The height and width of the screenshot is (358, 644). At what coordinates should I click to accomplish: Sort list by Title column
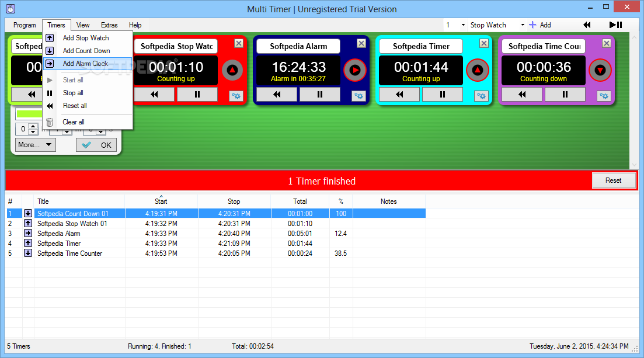(79, 201)
